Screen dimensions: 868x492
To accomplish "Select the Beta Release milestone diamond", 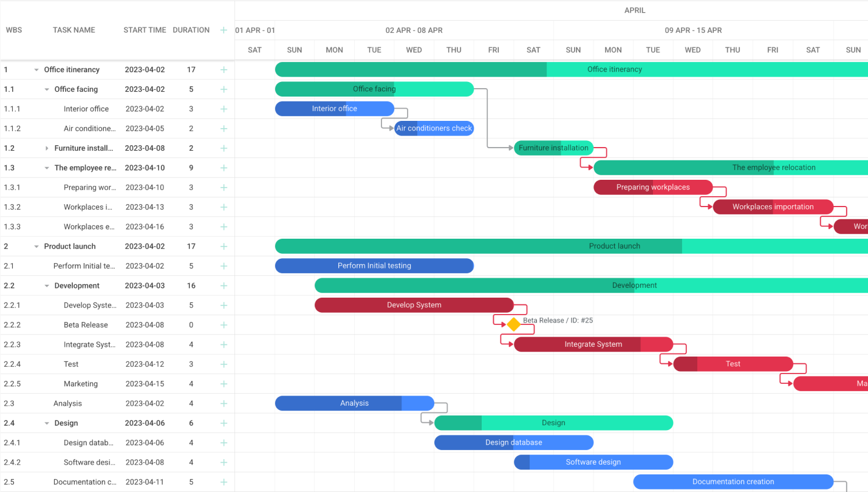I will pos(514,324).
